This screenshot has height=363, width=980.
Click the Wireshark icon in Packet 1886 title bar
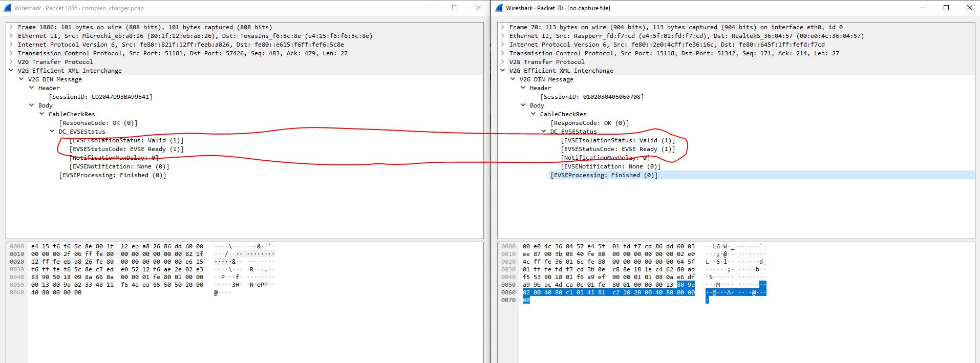click(7, 8)
